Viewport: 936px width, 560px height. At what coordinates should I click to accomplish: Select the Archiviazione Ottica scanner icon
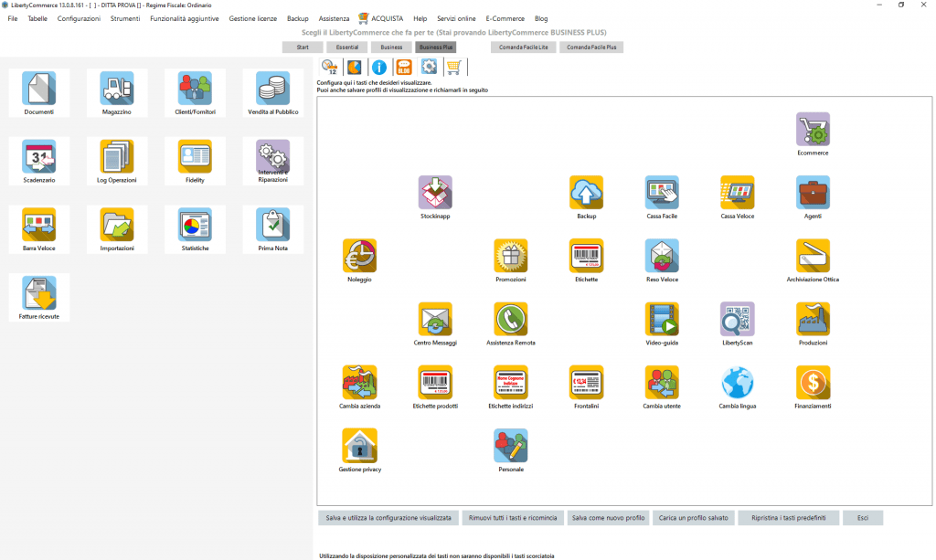[x=813, y=256]
